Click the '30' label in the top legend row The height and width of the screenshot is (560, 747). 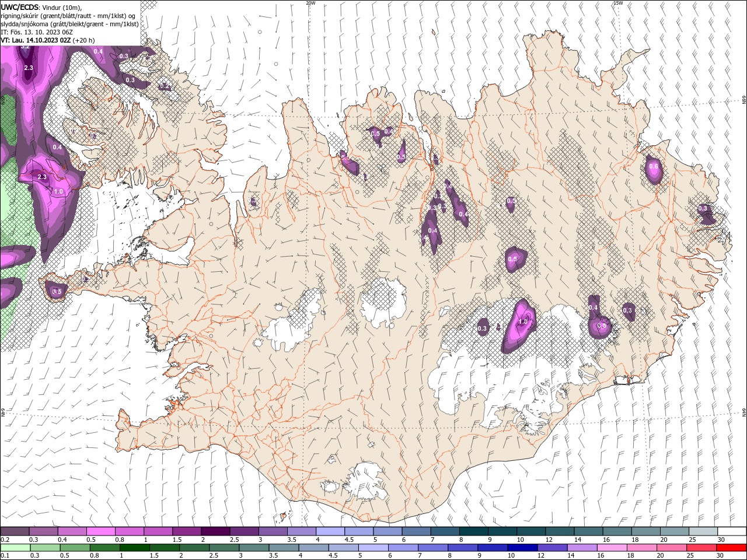pos(721,540)
